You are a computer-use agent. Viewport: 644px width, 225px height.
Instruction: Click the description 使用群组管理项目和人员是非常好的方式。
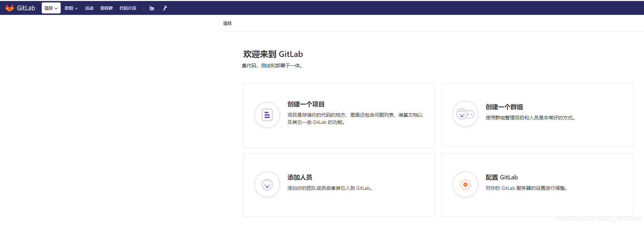(530, 118)
